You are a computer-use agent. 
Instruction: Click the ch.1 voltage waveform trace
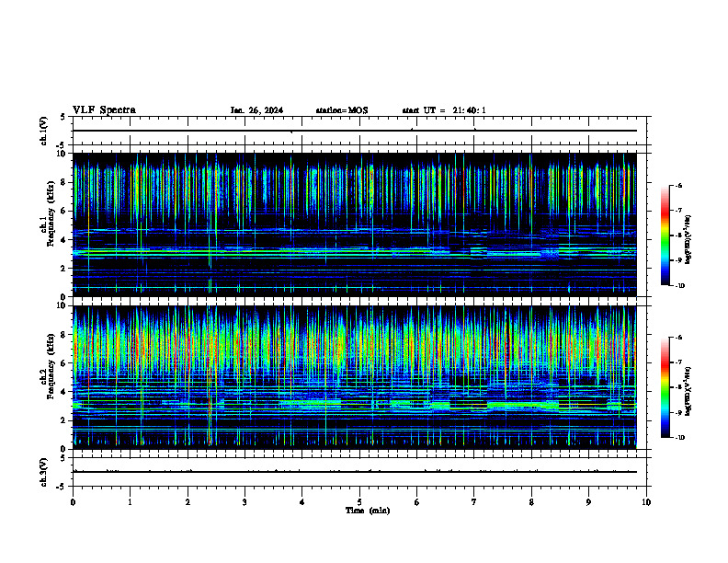pyautogui.click(x=355, y=131)
